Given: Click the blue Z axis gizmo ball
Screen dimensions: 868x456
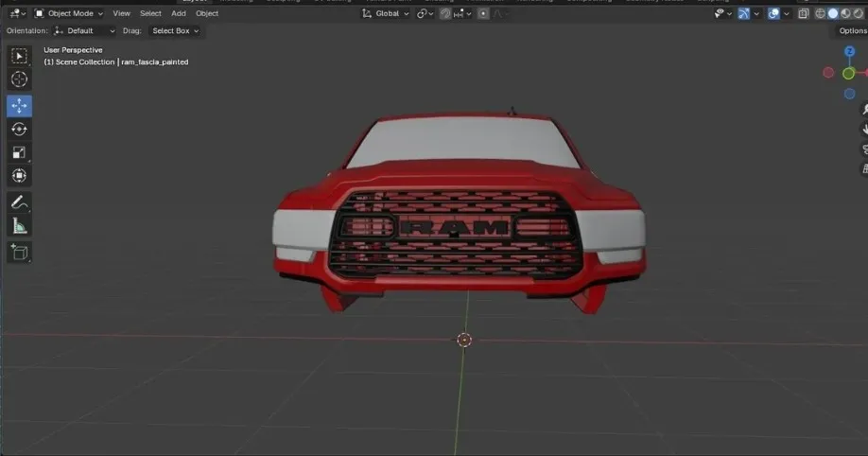Looking at the screenshot, I should [849, 51].
